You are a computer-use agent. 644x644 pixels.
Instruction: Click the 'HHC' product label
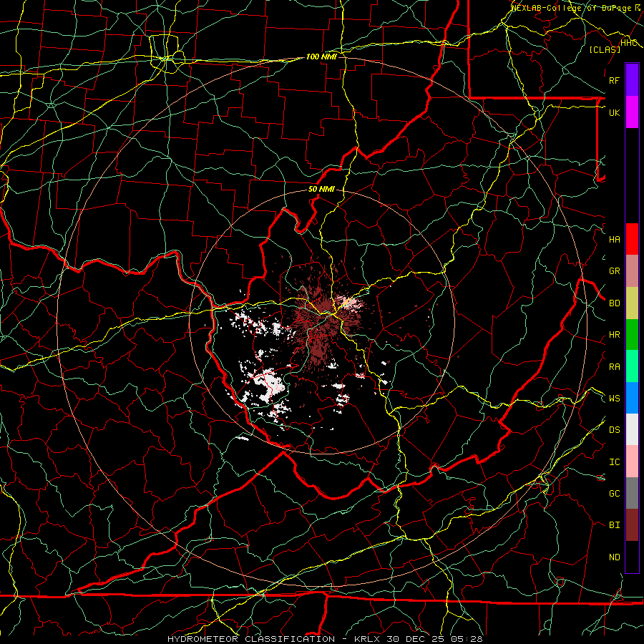629,43
